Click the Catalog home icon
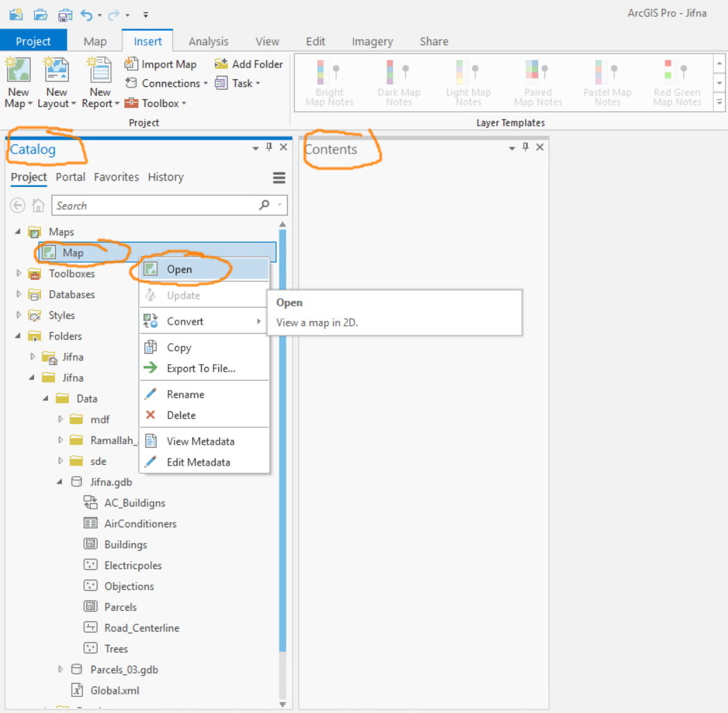The image size is (728, 713). pos(38,205)
